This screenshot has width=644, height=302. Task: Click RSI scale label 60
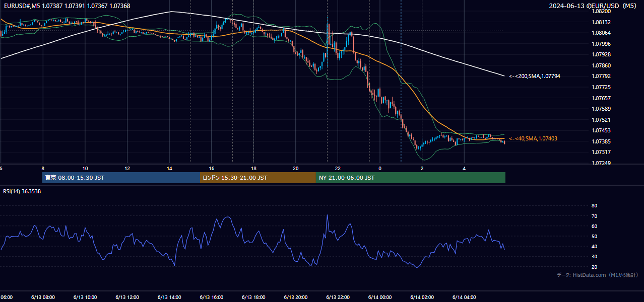pyautogui.click(x=594, y=226)
